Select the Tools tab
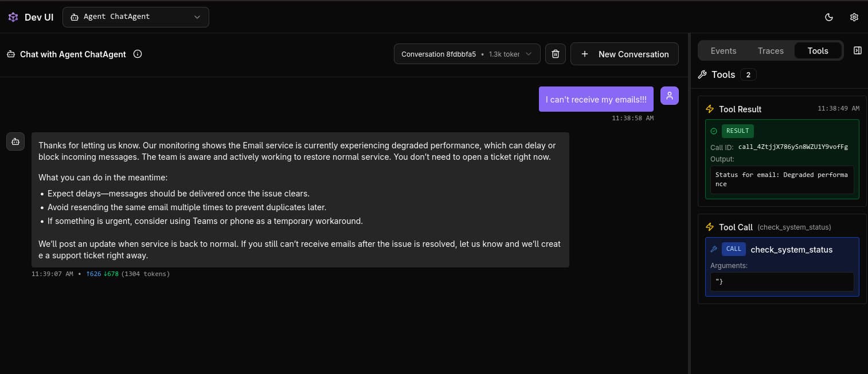868x374 pixels. [x=818, y=50]
